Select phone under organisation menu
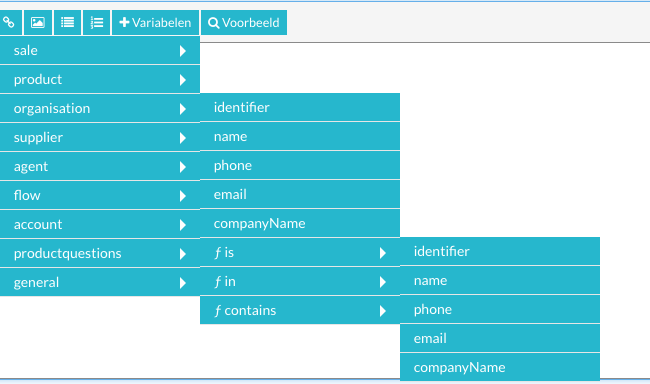This screenshot has width=650, height=384. pos(300,165)
